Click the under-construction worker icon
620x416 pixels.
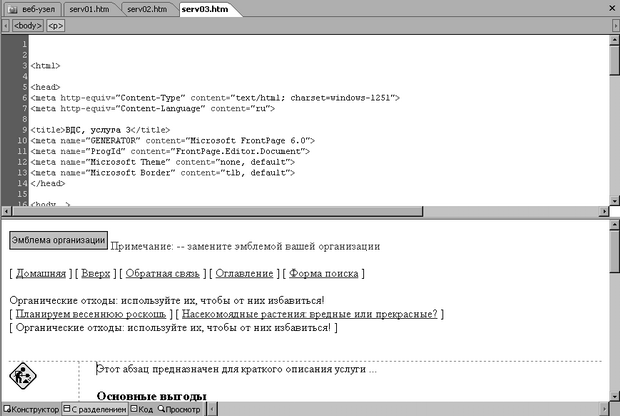point(22,377)
